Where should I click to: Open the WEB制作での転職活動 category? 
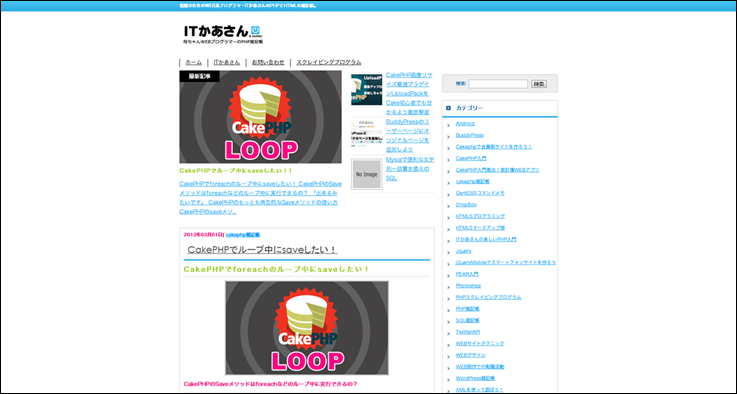pyautogui.click(x=480, y=367)
